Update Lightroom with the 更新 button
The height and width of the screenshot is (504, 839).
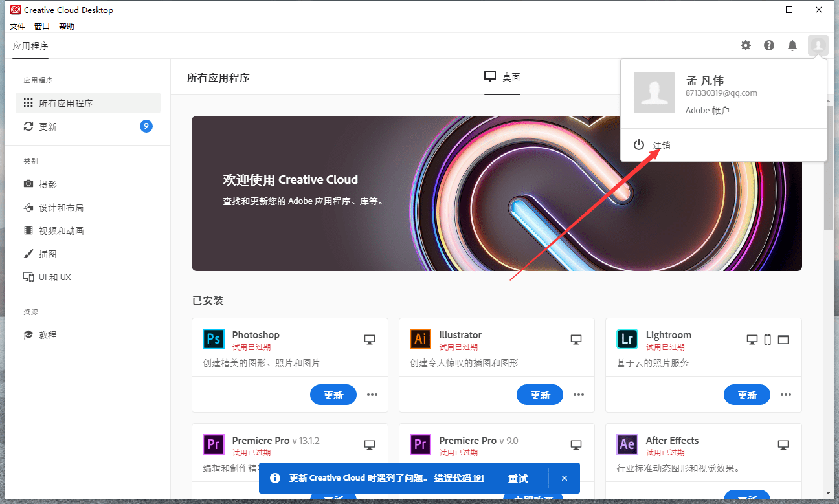pos(747,395)
